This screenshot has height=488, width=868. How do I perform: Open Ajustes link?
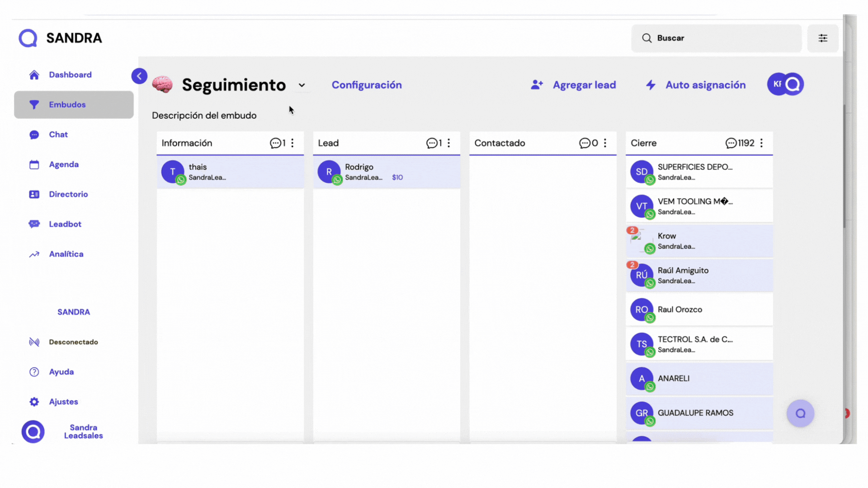[x=64, y=402]
